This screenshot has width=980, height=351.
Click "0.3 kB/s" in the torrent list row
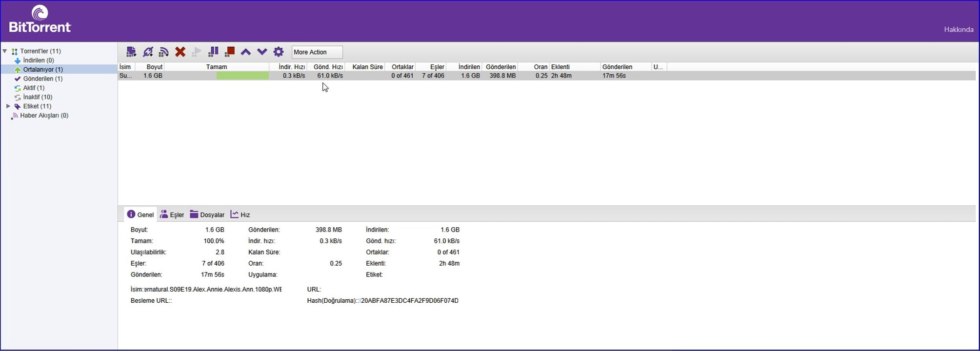(x=294, y=76)
